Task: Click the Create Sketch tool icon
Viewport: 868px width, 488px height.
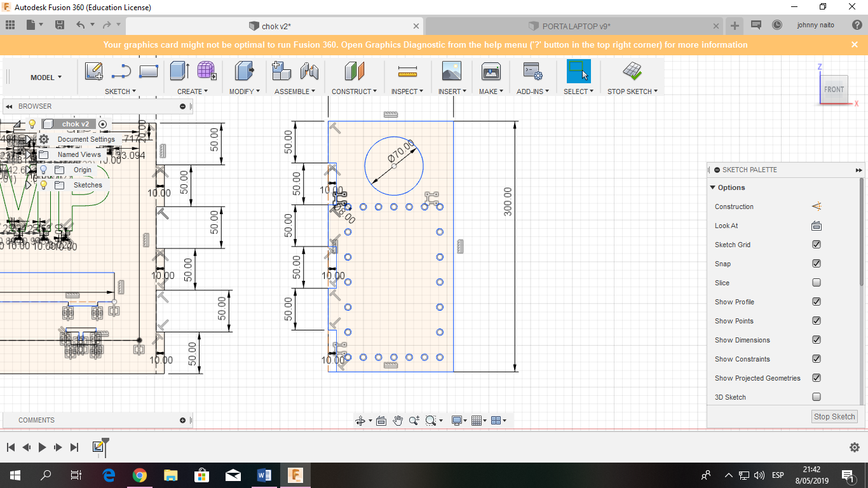Action: click(x=94, y=71)
